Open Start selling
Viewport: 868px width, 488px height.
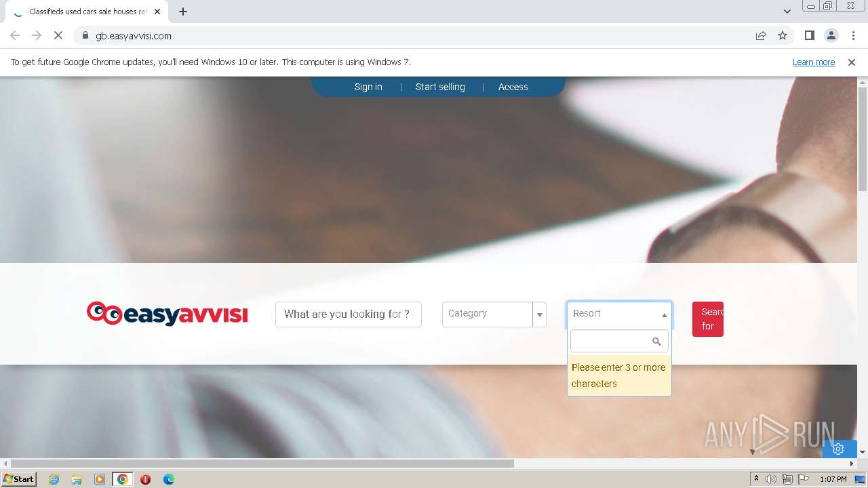440,87
